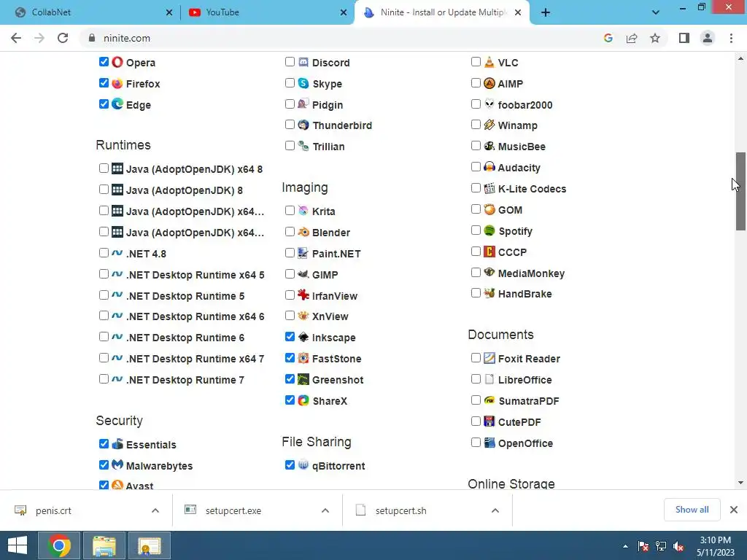This screenshot has width=747, height=560.
Task: Close the CollabNet tab
Action: pyautogui.click(x=169, y=12)
